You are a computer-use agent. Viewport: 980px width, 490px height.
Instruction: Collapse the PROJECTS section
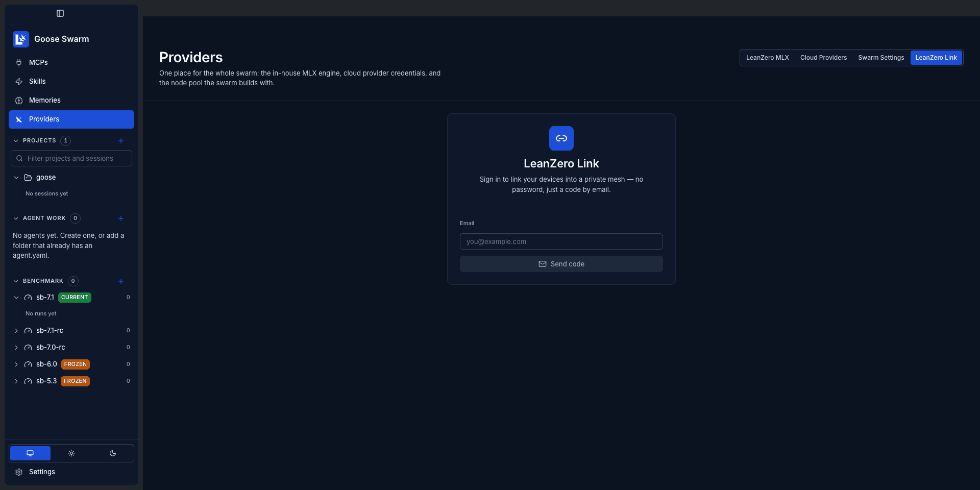pyautogui.click(x=16, y=141)
